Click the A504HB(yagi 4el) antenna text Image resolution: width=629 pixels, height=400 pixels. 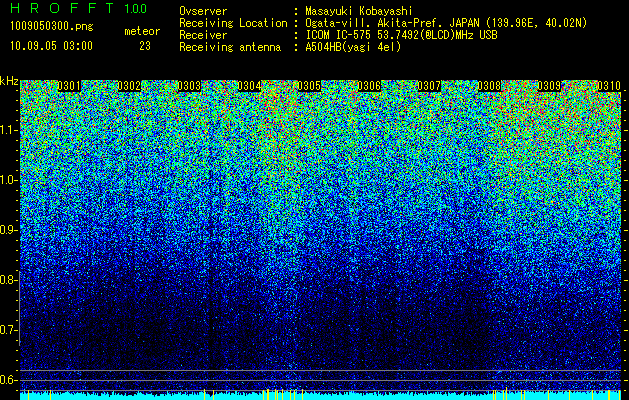(353, 47)
